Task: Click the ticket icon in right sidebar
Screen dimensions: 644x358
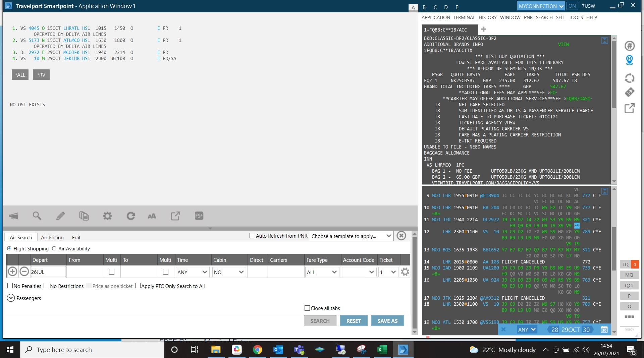Action: click(x=630, y=92)
